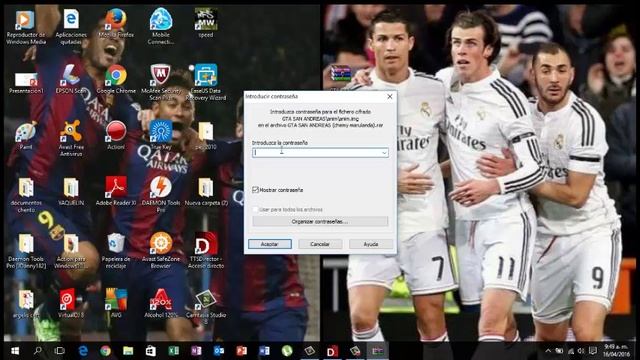Launch Excel from taskbar

[173, 351]
